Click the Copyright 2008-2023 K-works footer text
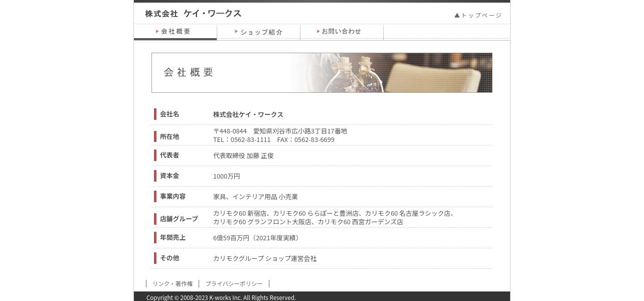The image size is (644, 301). tap(221, 297)
